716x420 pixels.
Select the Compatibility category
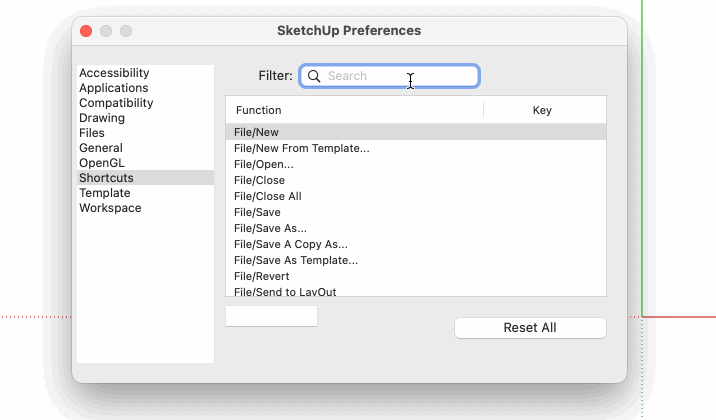(x=116, y=103)
